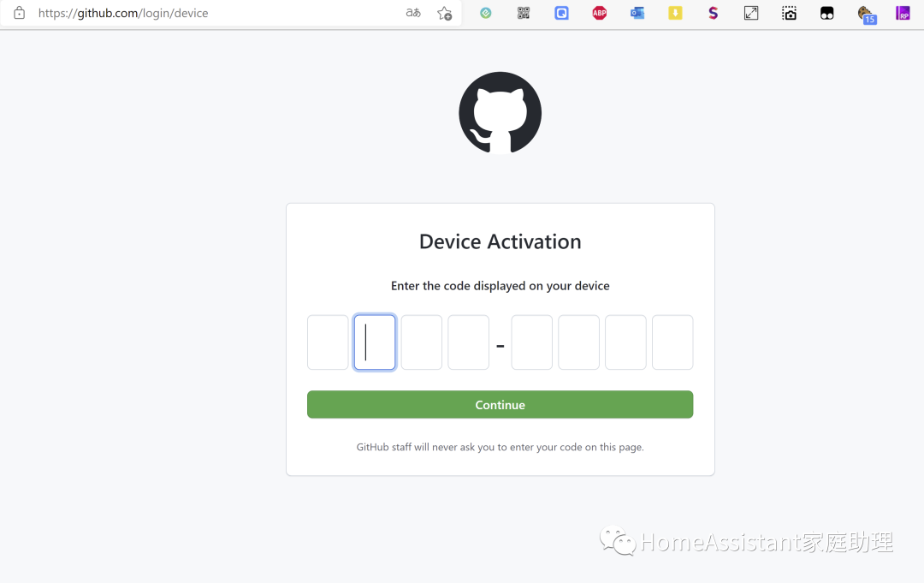Click the GitHub Octocat logo
This screenshot has width=924, height=583.
[x=500, y=113]
